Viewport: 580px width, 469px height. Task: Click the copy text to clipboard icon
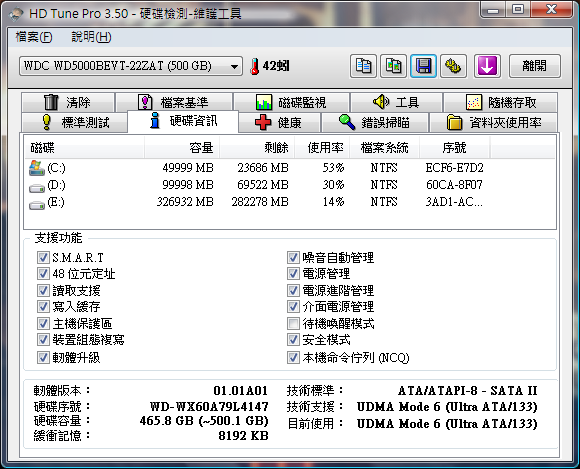pos(363,66)
